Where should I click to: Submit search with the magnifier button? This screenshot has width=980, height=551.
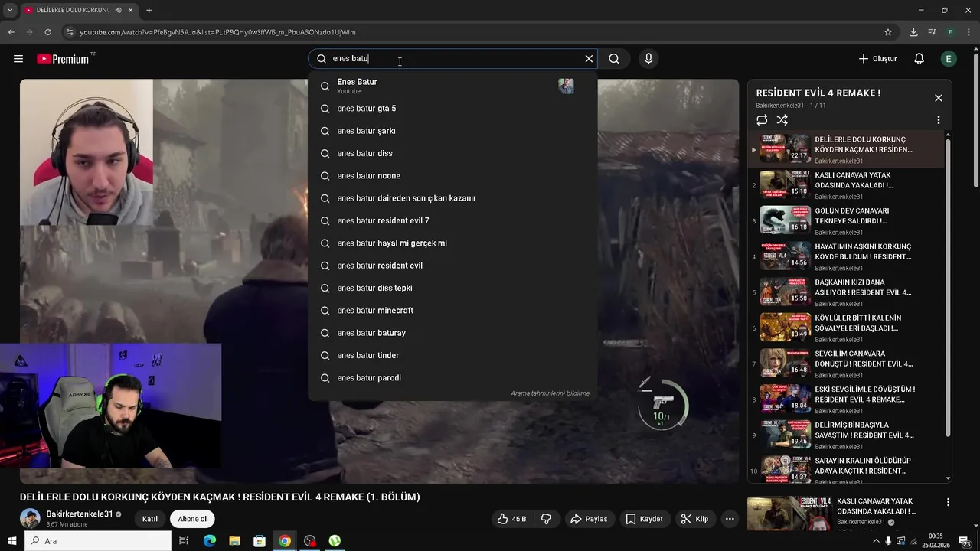tap(614, 59)
